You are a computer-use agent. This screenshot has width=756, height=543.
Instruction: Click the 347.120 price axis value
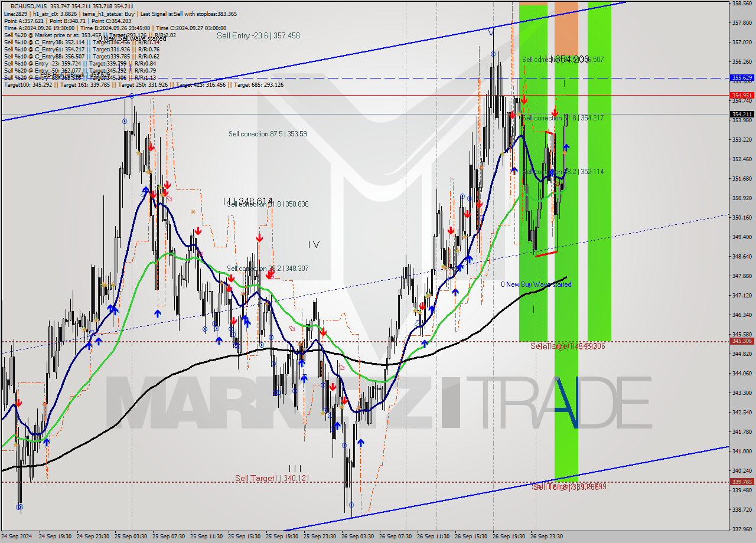(742, 295)
